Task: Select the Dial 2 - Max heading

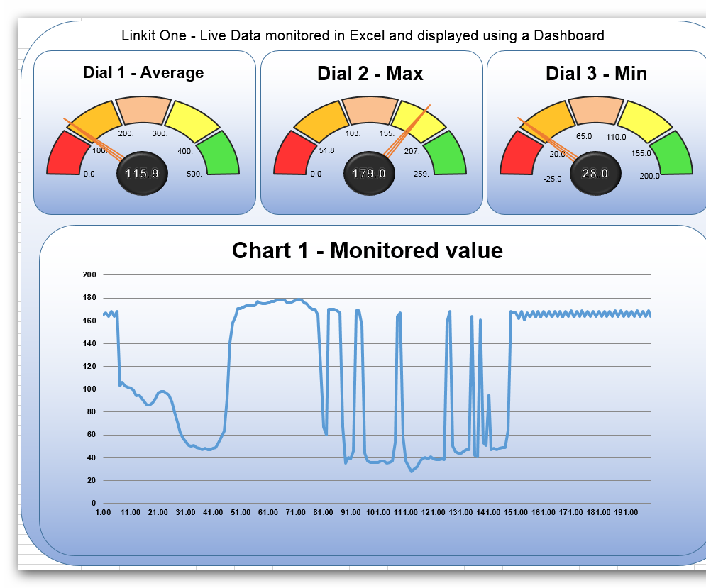Action: (370, 73)
